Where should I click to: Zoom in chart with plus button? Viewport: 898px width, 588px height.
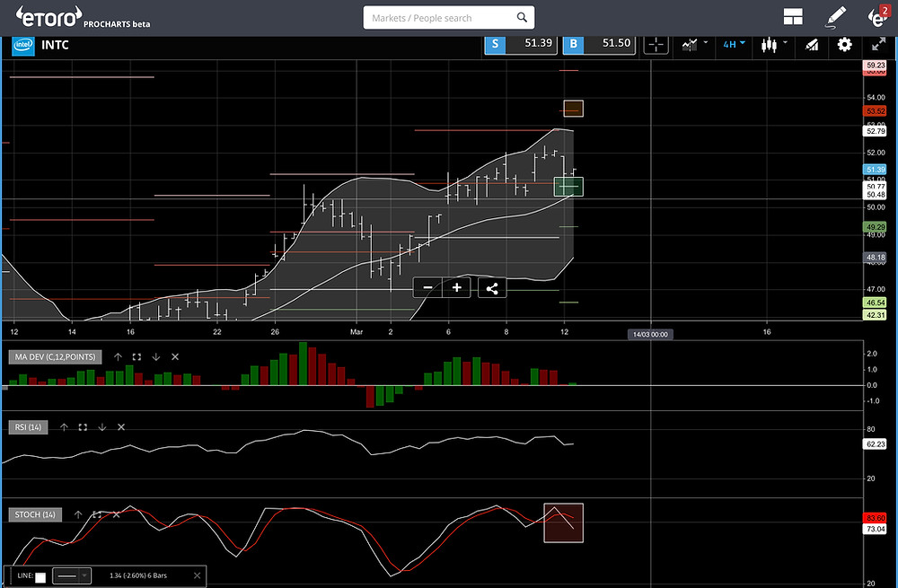[456, 287]
